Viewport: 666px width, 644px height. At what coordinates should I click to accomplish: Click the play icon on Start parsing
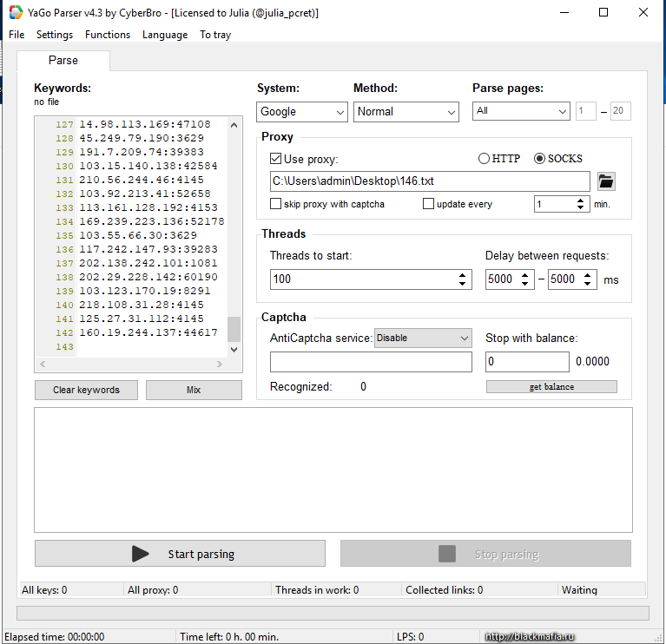140,554
